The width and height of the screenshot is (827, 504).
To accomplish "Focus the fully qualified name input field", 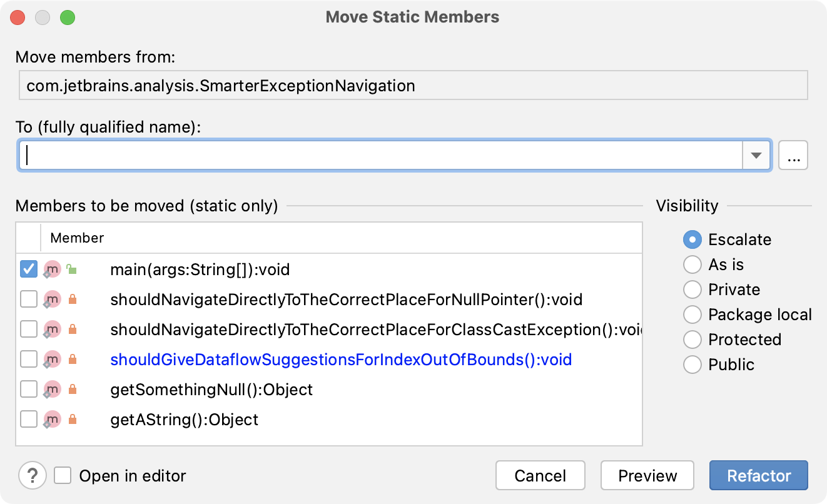I will 381,155.
